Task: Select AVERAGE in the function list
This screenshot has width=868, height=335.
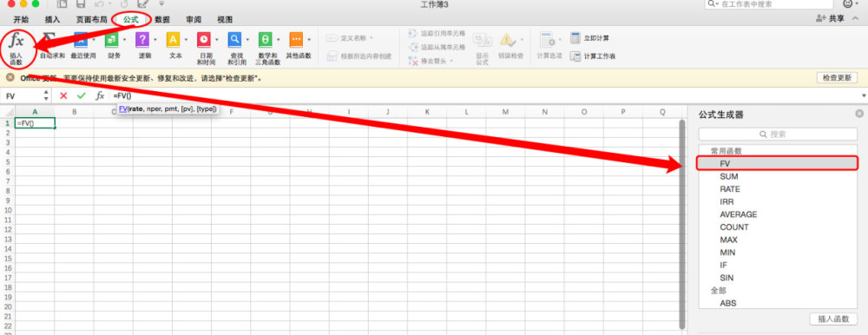Action: pos(777,214)
